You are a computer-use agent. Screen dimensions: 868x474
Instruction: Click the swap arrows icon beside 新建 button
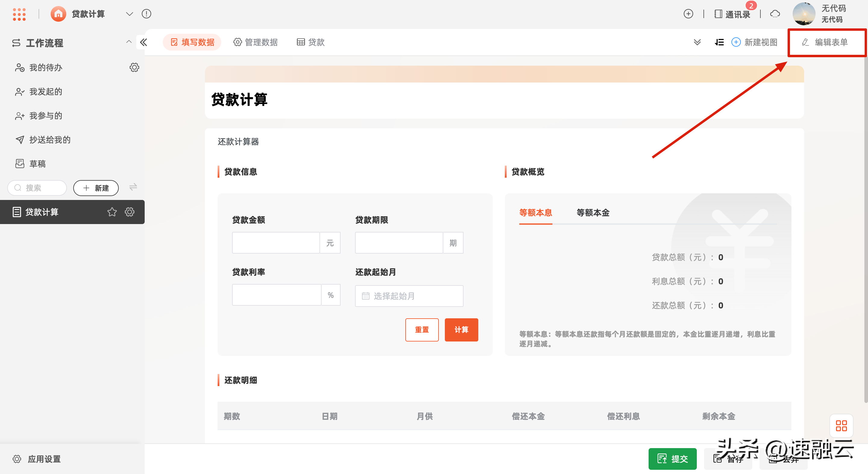pos(133,187)
